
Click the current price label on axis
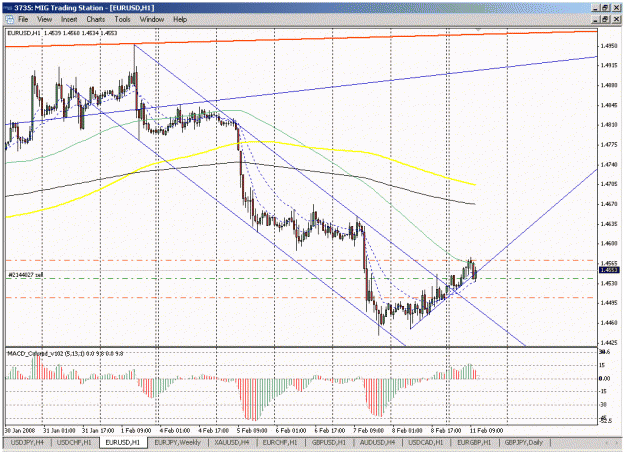609,270
